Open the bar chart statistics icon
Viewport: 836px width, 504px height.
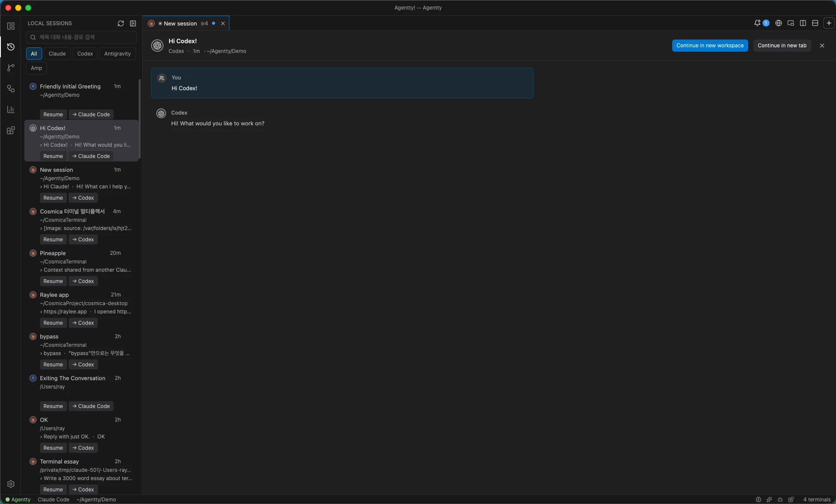[11, 109]
